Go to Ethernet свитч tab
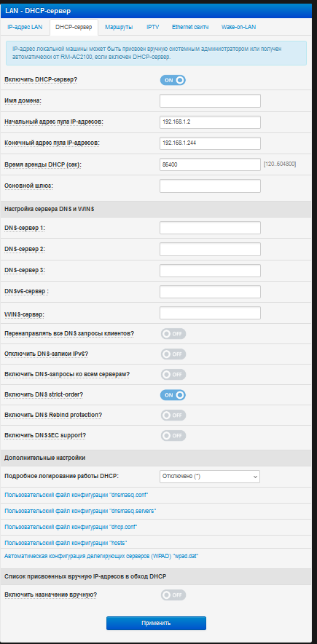 pyautogui.click(x=190, y=28)
